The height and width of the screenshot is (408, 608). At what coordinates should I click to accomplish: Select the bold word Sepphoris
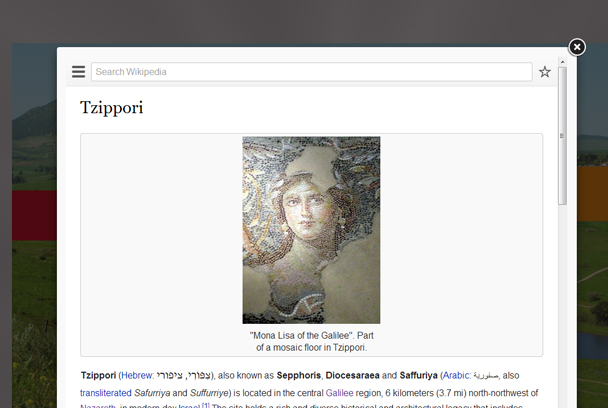tap(299, 375)
